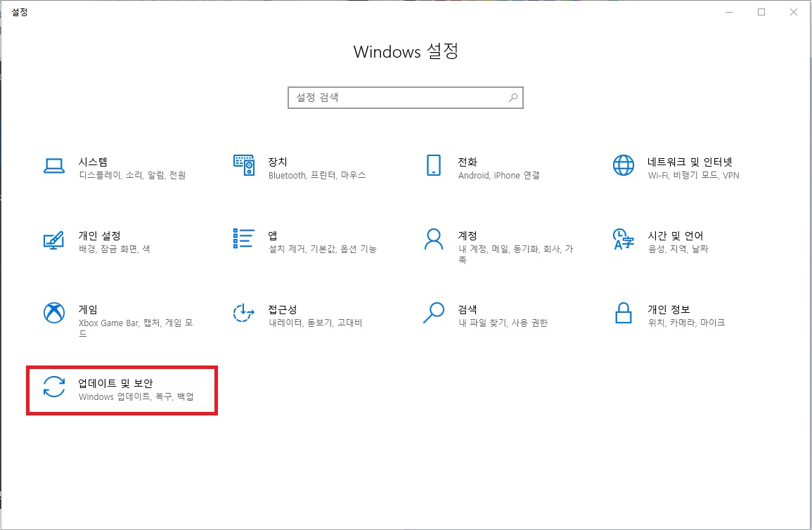This screenshot has height=530, width=812.
Task: Click '위치, 카메라, 마이크' description
Action: [686, 323]
